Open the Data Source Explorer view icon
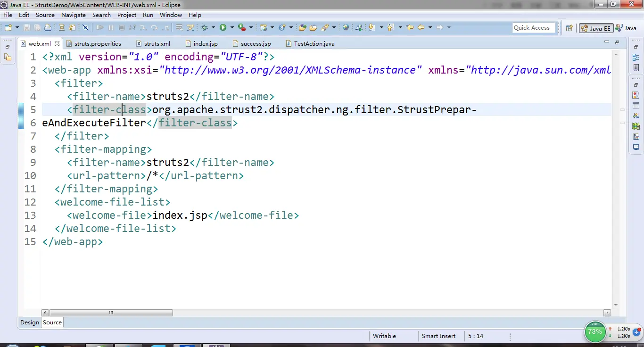The width and height of the screenshot is (644, 347). coord(636,126)
